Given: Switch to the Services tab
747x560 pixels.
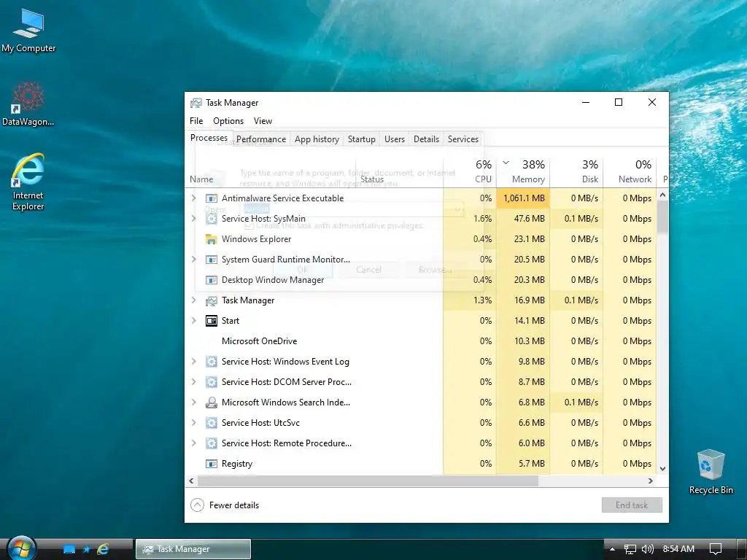Looking at the screenshot, I should [463, 139].
